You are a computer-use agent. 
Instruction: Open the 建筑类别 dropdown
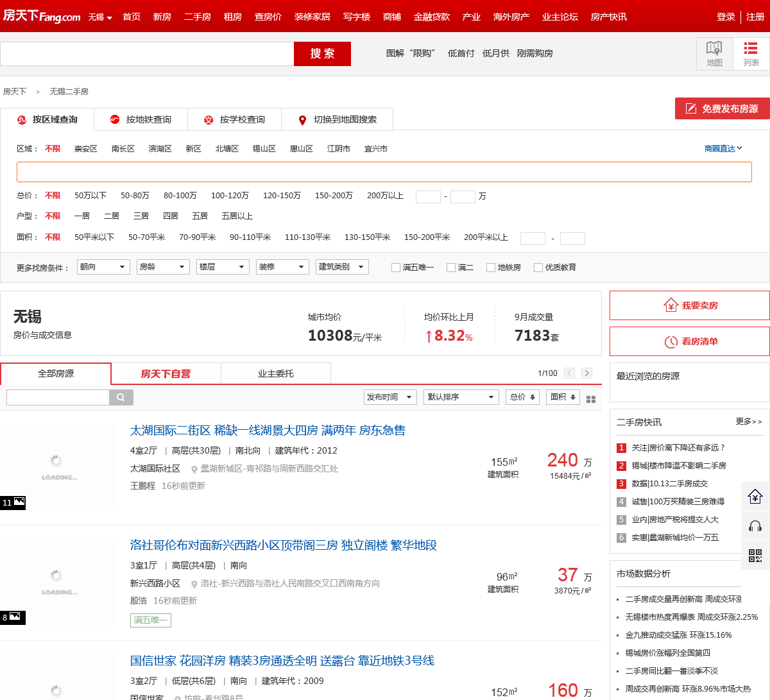point(342,267)
